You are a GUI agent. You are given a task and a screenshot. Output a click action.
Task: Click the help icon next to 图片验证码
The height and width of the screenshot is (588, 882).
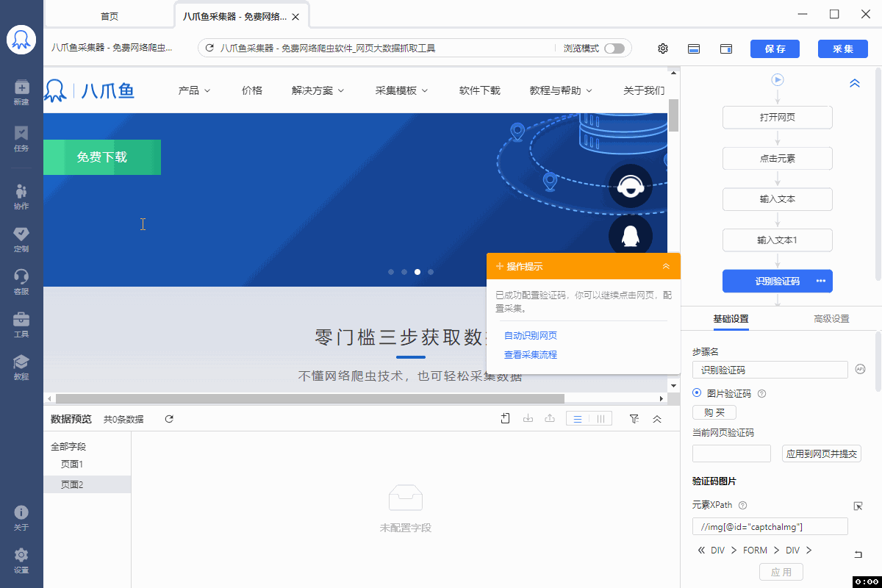761,394
